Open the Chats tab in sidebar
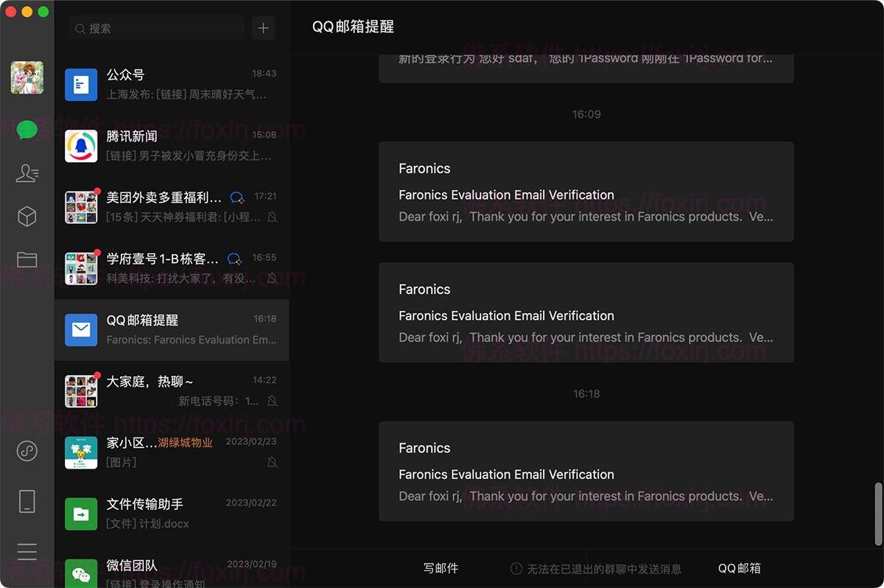The height and width of the screenshot is (588, 884). [x=27, y=130]
